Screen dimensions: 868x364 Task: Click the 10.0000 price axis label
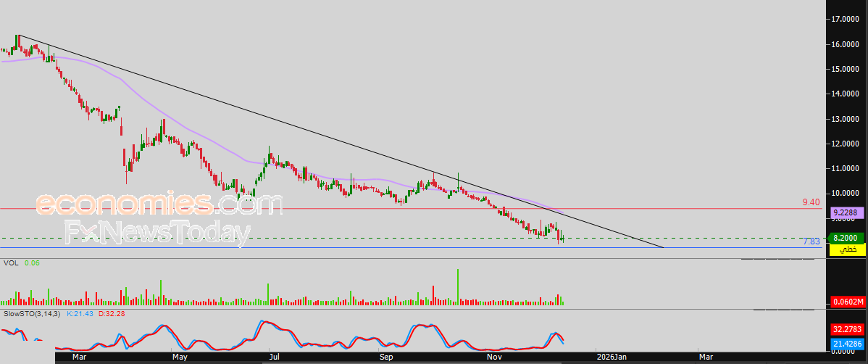[845, 193]
